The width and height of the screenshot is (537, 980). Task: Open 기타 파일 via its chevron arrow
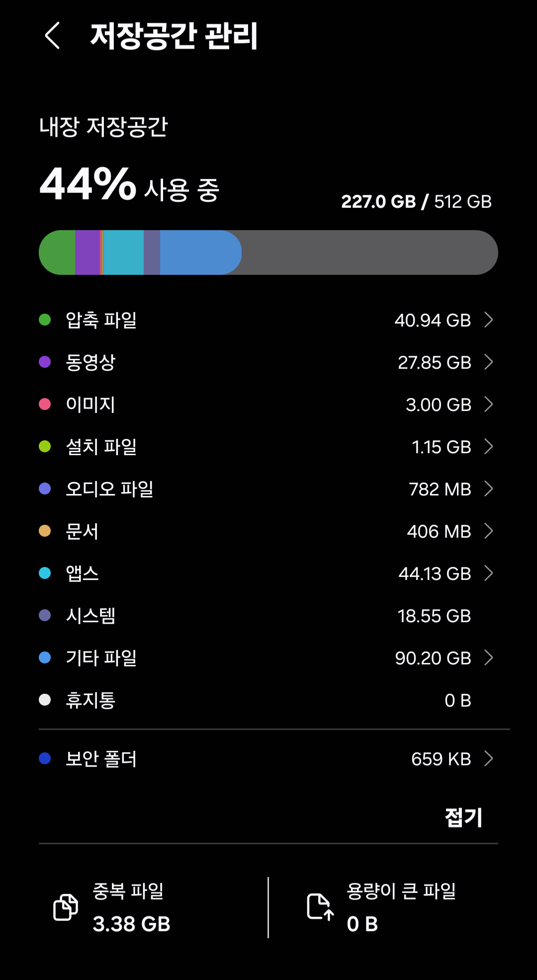pyautogui.click(x=489, y=657)
